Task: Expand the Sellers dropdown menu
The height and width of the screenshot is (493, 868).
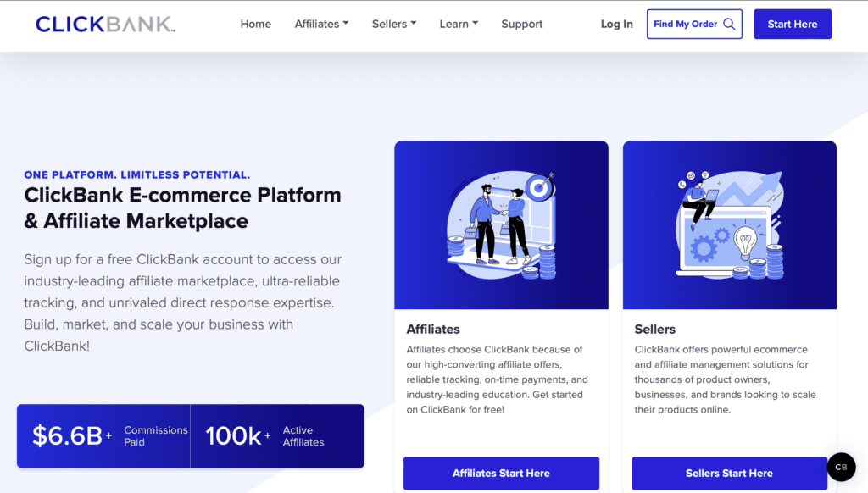Action: click(394, 24)
